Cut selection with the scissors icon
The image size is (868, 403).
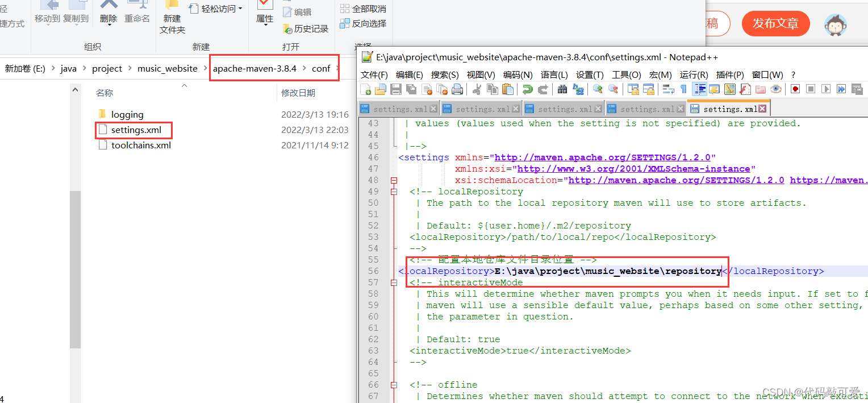[x=476, y=89]
